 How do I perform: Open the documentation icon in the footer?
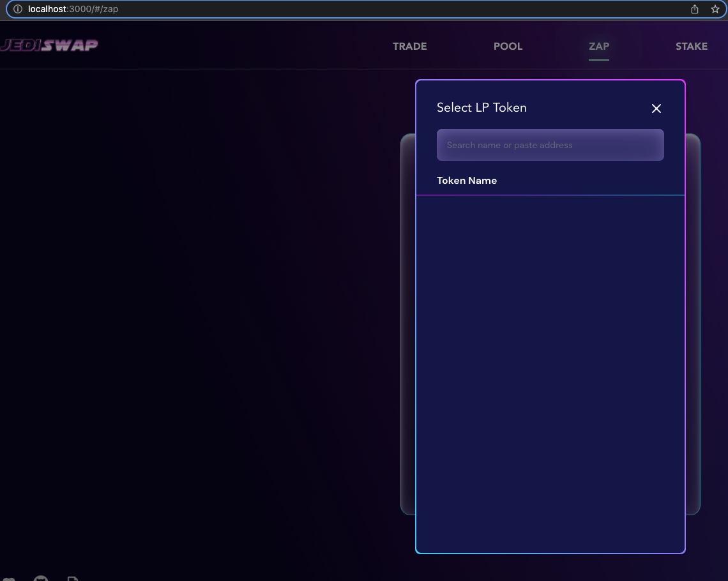point(73,578)
